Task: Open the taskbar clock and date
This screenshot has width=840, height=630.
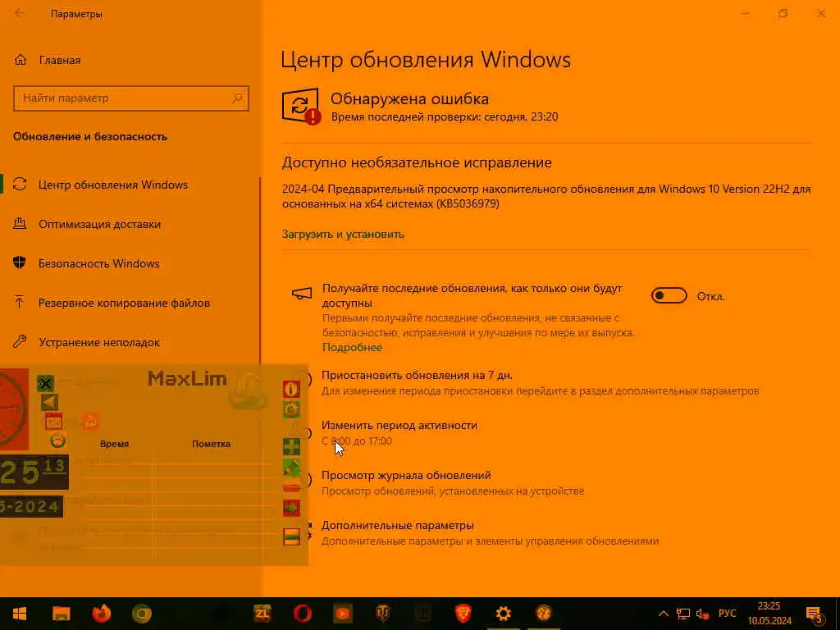Action: tap(769, 614)
